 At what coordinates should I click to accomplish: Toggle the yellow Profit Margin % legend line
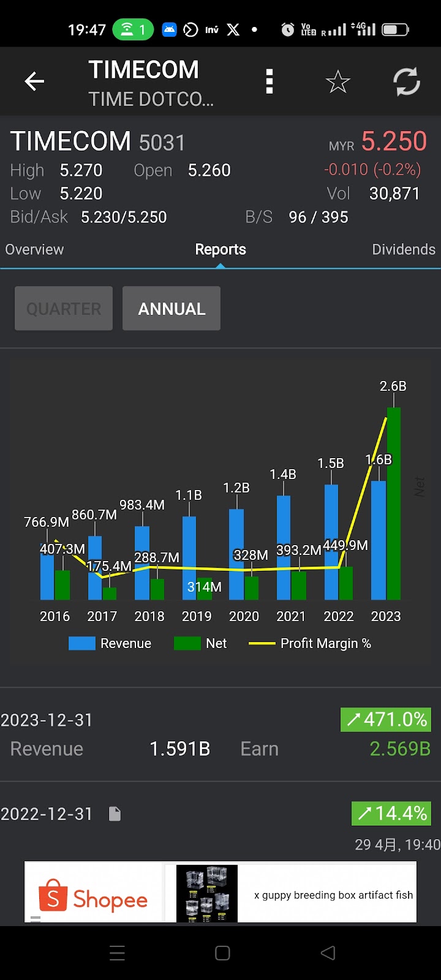(x=262, y=643)
